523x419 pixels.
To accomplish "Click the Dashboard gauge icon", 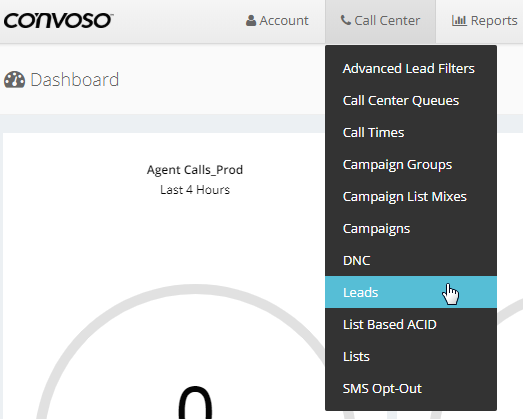I will click(x=14, y=80).
